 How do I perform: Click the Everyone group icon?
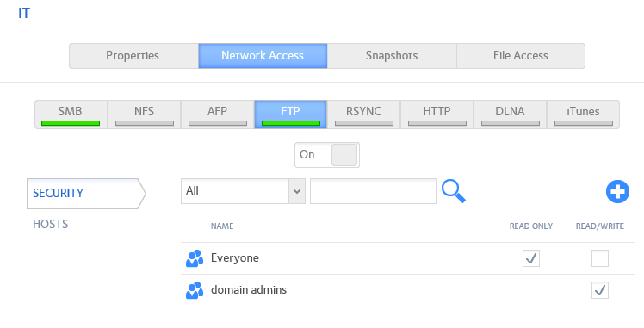tap(195, 258)
